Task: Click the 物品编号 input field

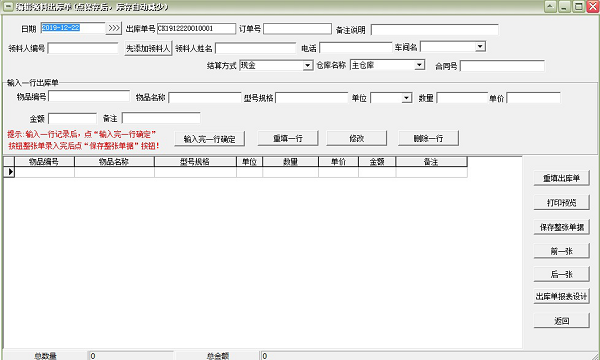Action: tap(89, 96)
